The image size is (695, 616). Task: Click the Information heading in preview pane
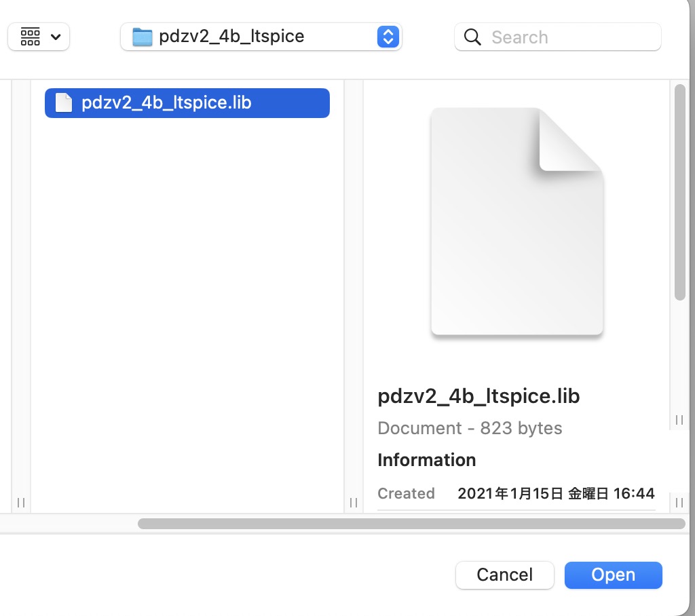pos(426,460)
